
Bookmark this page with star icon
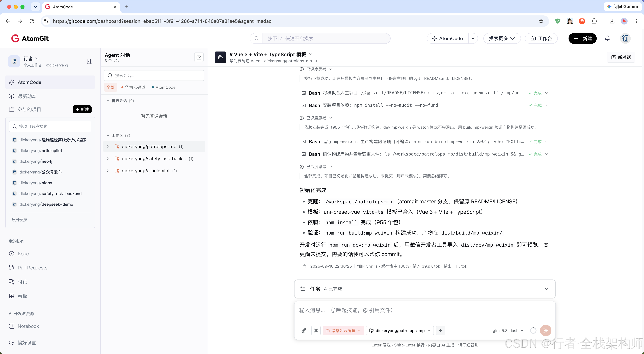[541, 21]
